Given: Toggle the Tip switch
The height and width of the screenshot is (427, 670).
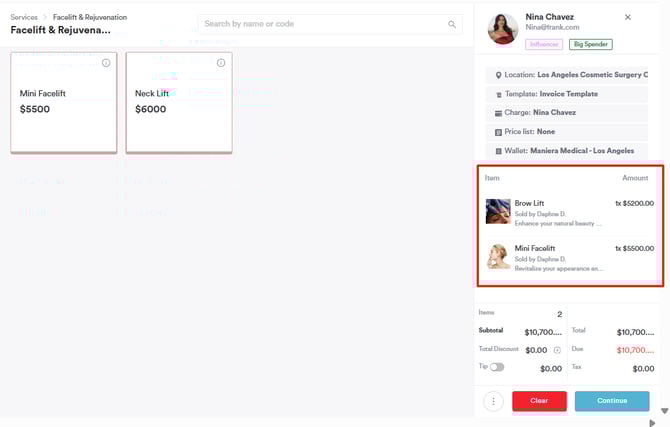Looking at the screenshot, I should pyautogui.click(x=497, y=367).
